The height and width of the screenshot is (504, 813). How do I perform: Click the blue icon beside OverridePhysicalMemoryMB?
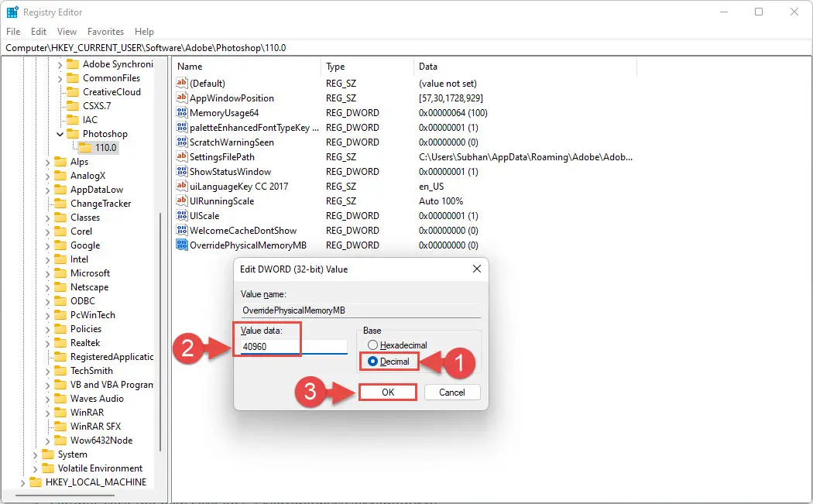(x=181, y=245)
